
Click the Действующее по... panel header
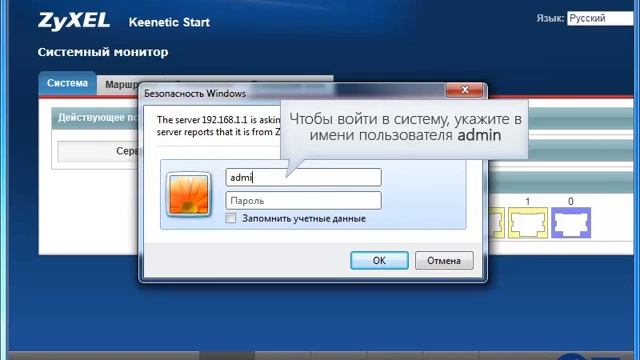point(95,118)
